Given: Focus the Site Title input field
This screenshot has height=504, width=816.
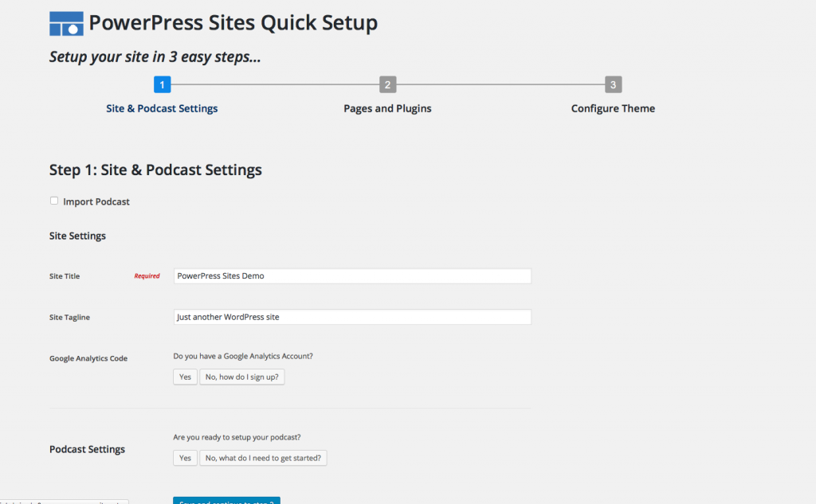Looking at the screenshot, I should click(x=352, y=275).
